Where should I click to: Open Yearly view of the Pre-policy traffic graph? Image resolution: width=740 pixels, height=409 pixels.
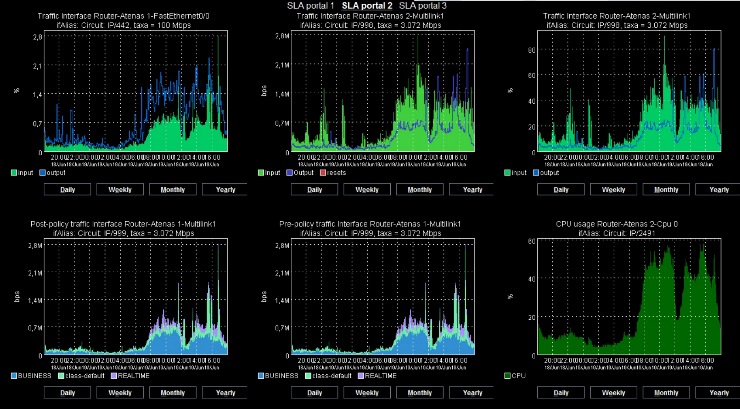(x=471, y=392)
